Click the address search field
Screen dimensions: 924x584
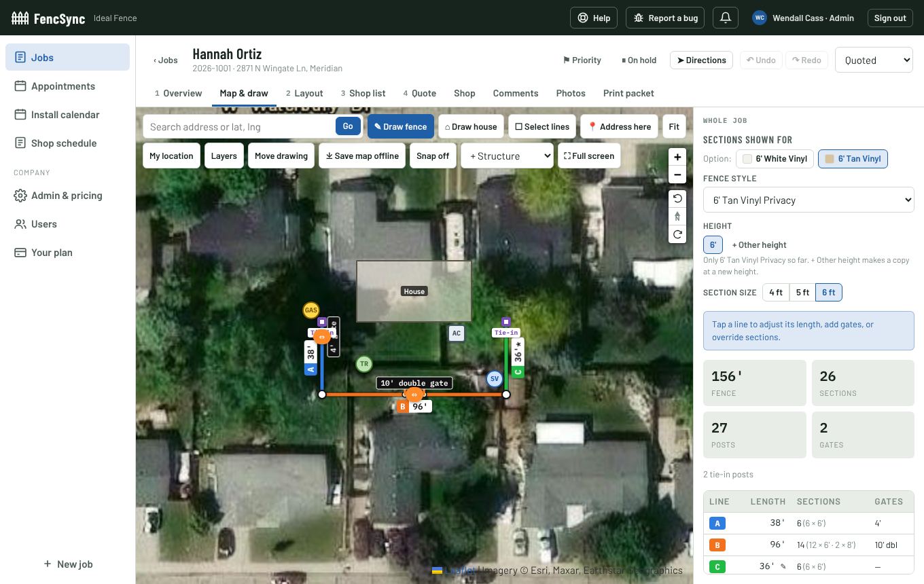[239, 126]
